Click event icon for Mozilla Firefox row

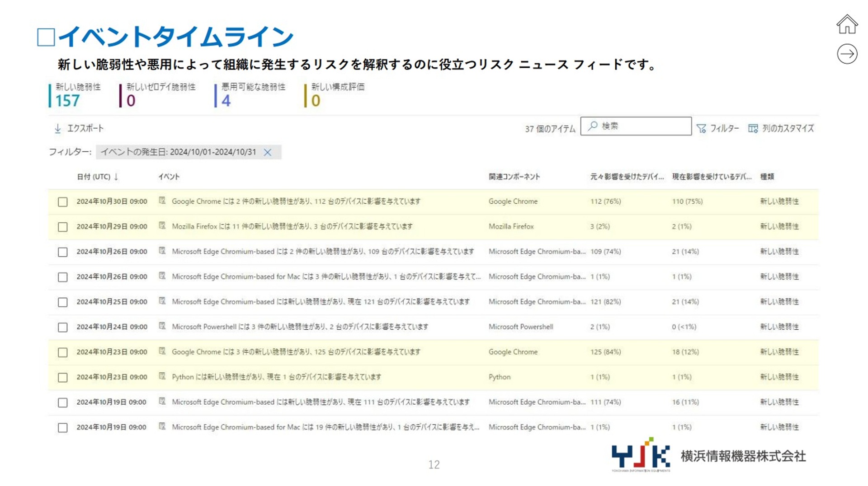(x=162, y=226)
